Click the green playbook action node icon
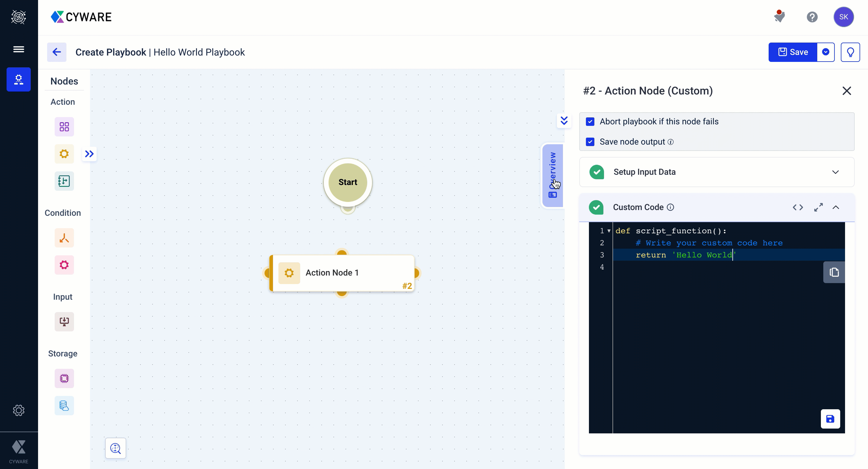This screenshot has height=469, width=868. (64, 181)
